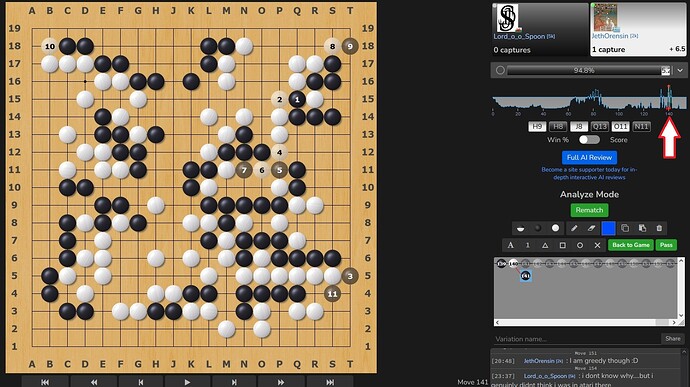
Task: Select the Q13 key move chip
Action: point(599,127)
